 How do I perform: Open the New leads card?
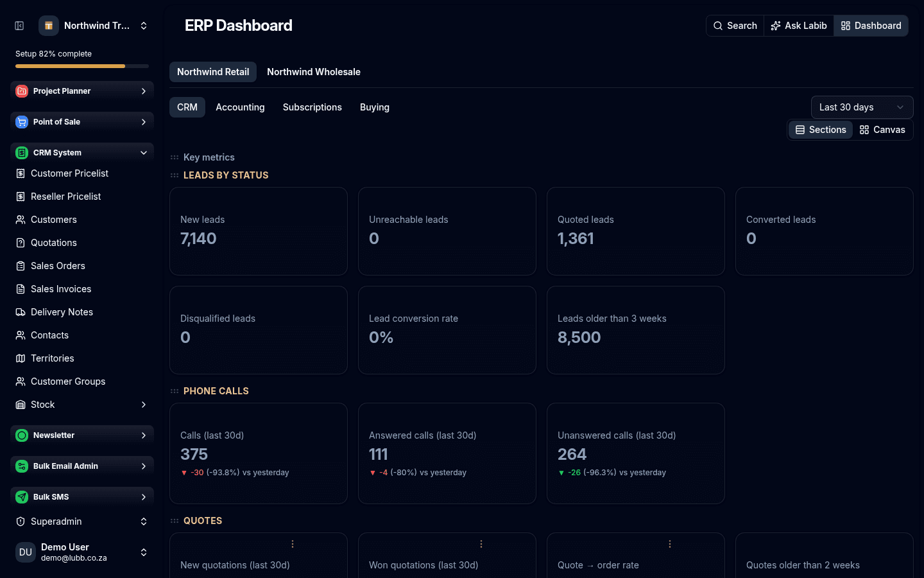[259, 231]
